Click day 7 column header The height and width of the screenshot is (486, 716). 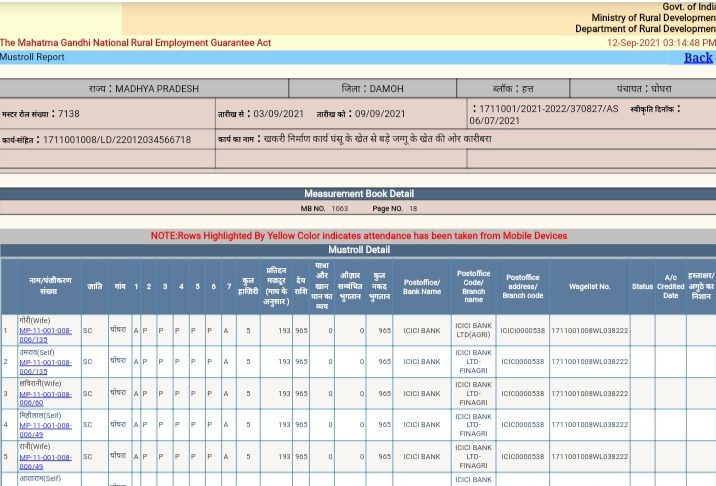pyautogui.click(x=229, y=286)
